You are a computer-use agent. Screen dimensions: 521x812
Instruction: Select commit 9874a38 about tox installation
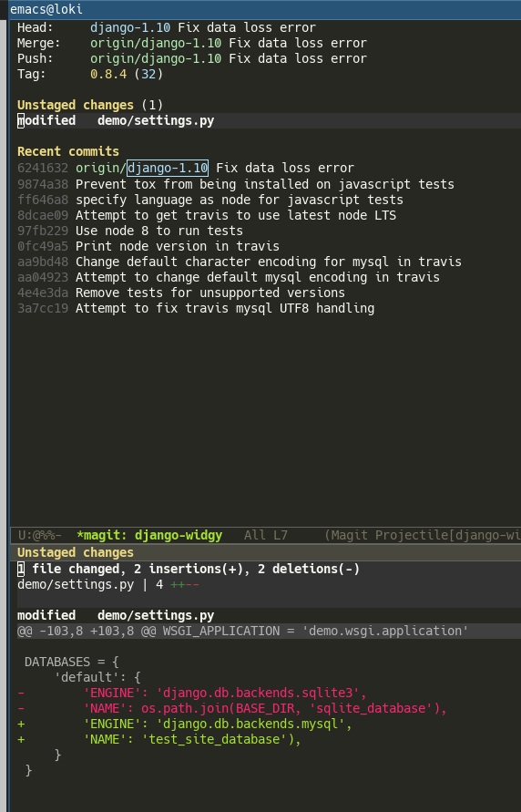[x=236, y=184]
